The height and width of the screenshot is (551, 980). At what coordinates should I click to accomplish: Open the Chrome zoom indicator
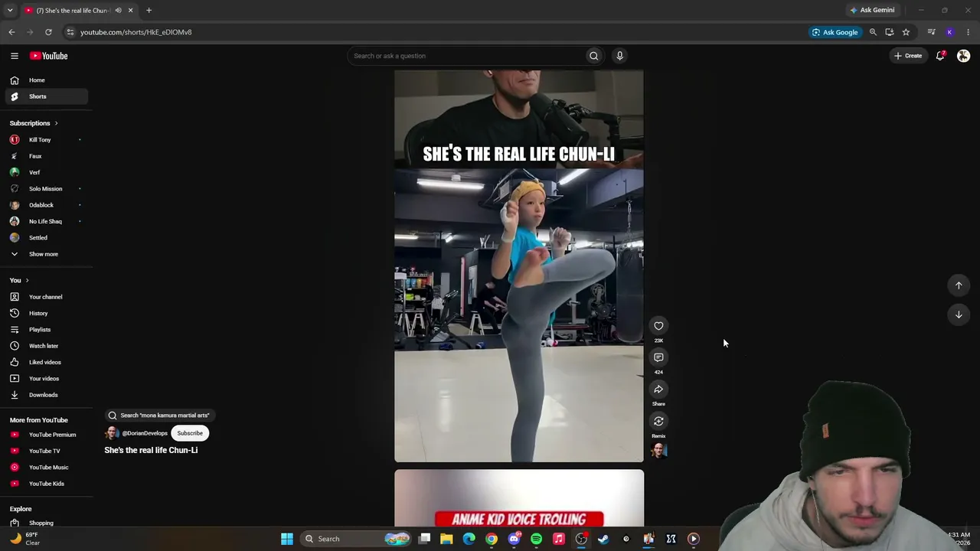(x=873, y=32)
